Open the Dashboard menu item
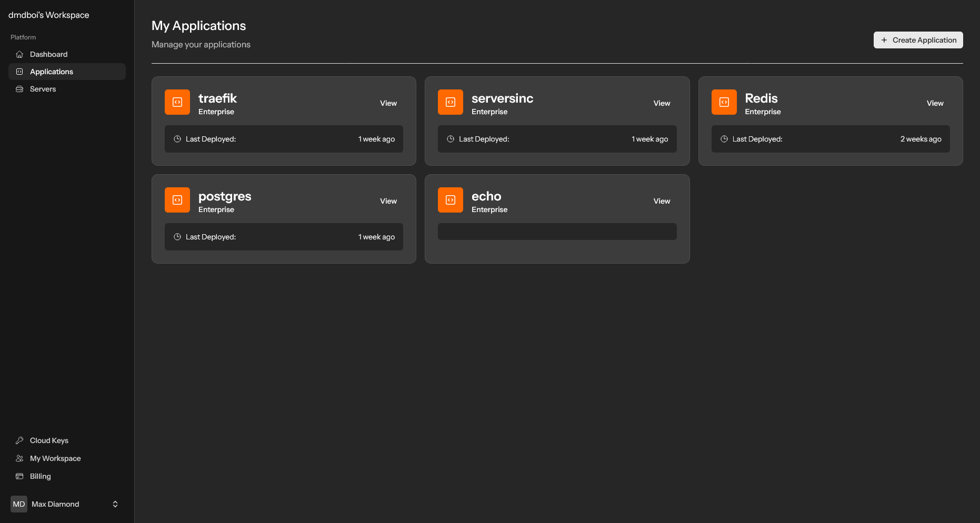The image size is (980, 523). pos(67,54)
